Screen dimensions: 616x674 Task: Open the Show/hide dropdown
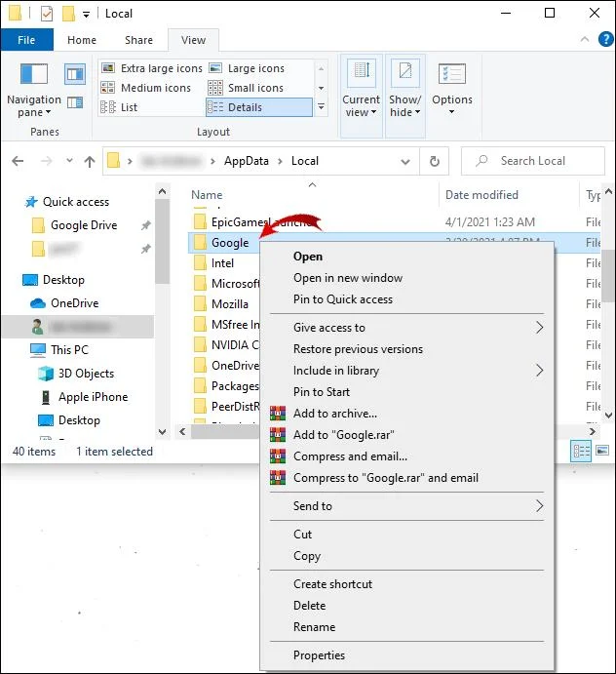[x=405, y=96]
